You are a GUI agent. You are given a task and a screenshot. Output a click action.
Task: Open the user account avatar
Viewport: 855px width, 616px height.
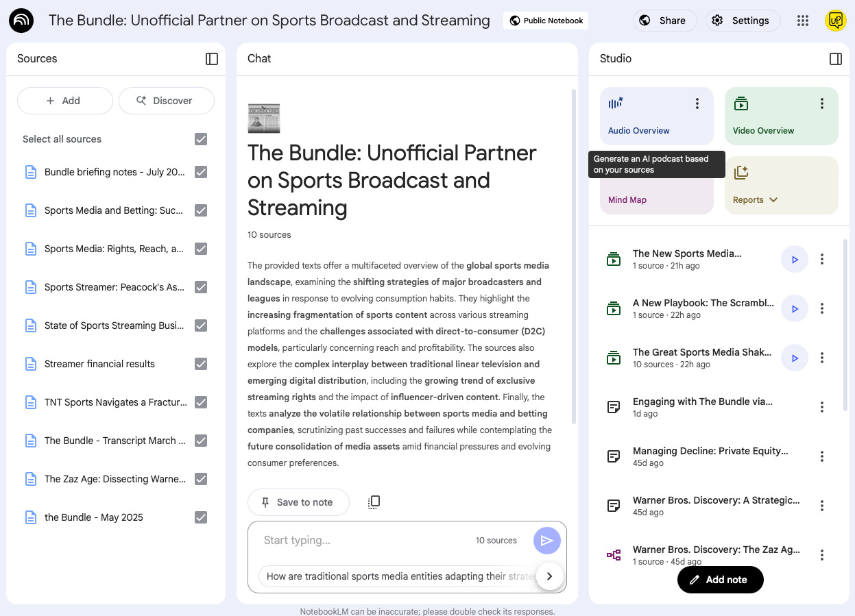coord(835,21)
